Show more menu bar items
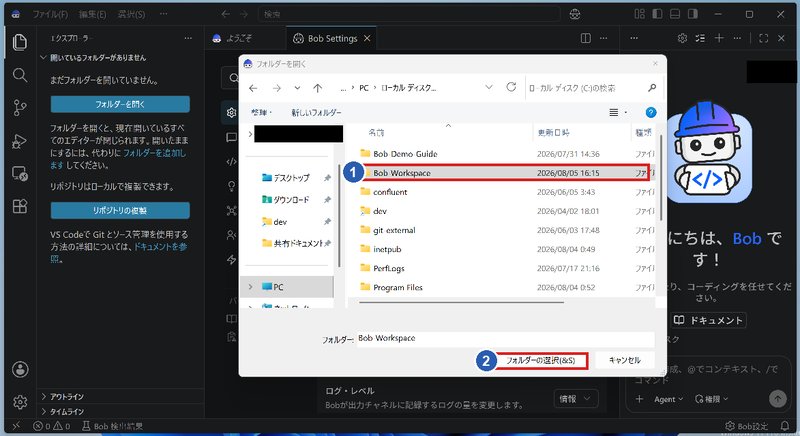800x436 pixels. click(x=163, y=14)
